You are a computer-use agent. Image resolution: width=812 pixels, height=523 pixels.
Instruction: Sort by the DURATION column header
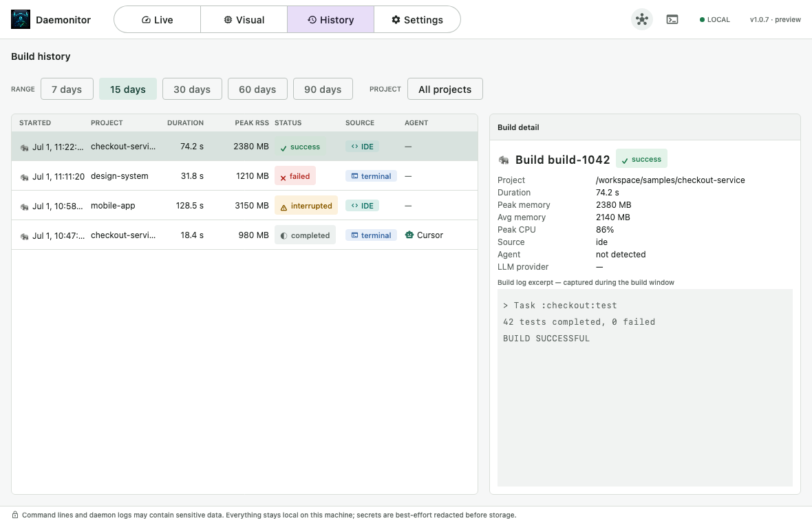click(185, 122)
